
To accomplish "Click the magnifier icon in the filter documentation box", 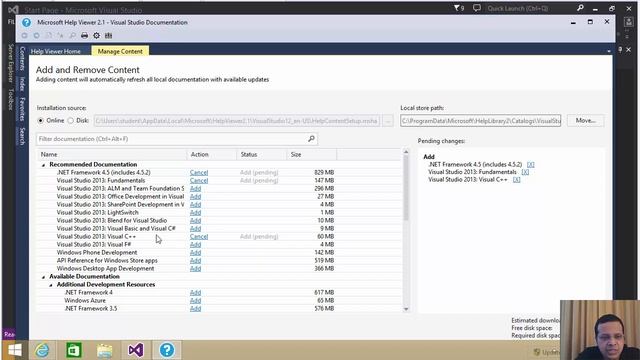I will (311, 139).
